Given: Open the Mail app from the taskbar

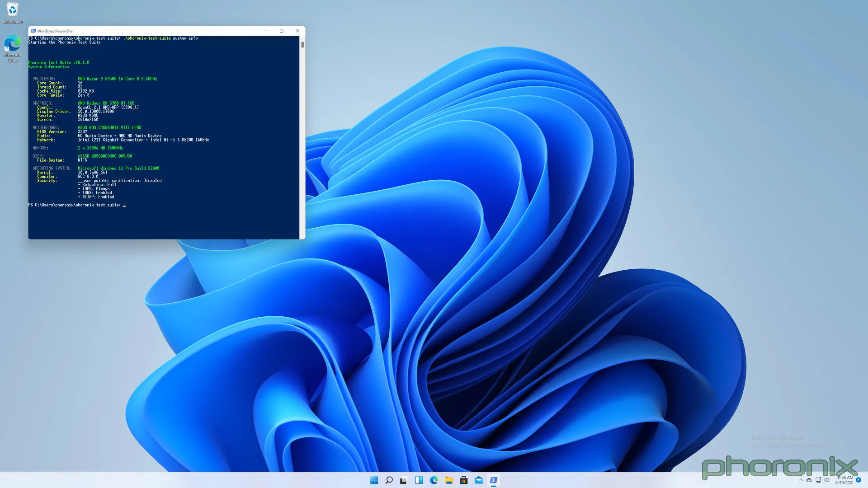Looking at the screenshot, I should (479, 480).
